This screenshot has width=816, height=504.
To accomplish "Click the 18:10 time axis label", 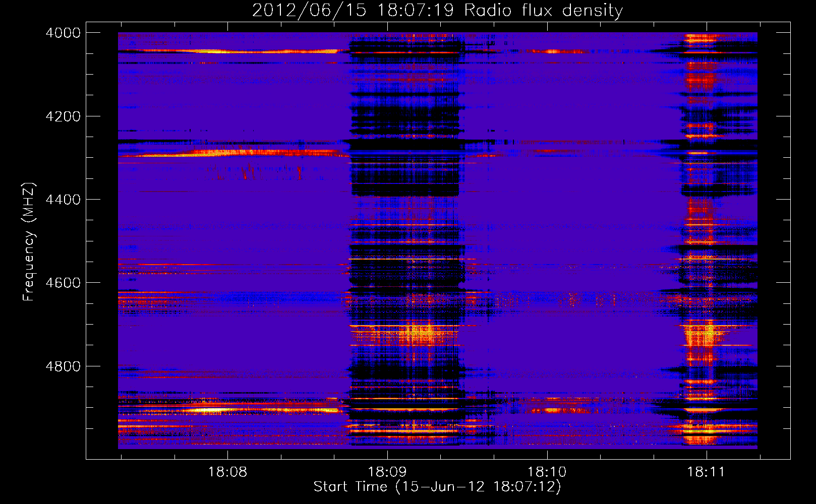I will (547, 472).
